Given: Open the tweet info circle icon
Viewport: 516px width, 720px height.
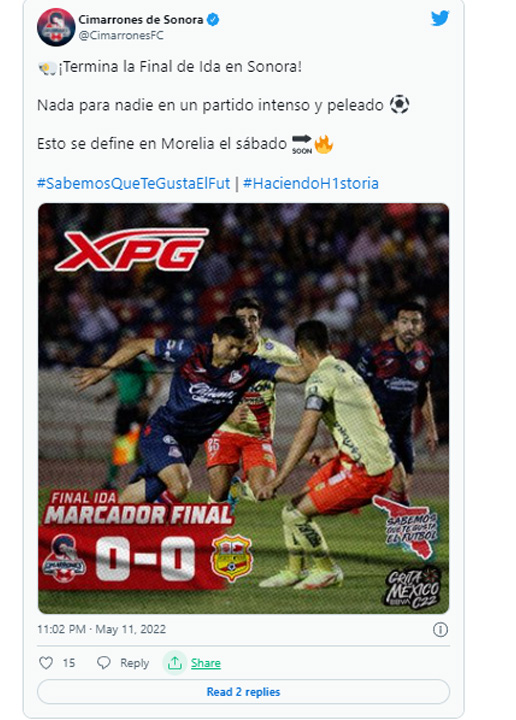Looking at the screenshot, I should (440, 630).
